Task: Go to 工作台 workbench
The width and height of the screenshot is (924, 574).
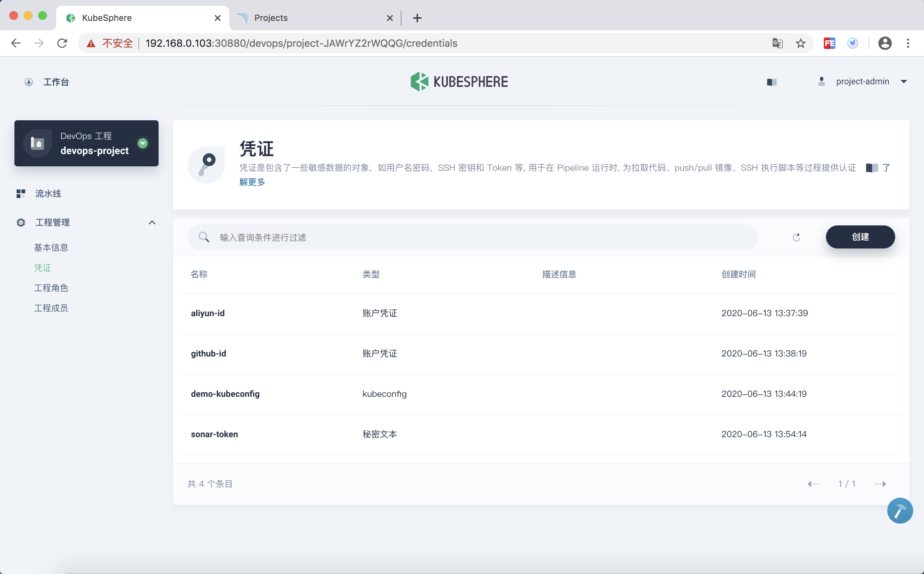Action: coord(56,82)
